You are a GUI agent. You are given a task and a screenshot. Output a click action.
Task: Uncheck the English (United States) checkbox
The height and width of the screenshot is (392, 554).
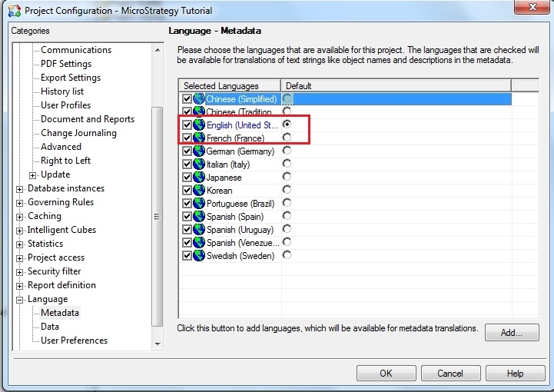coord(187,125)
